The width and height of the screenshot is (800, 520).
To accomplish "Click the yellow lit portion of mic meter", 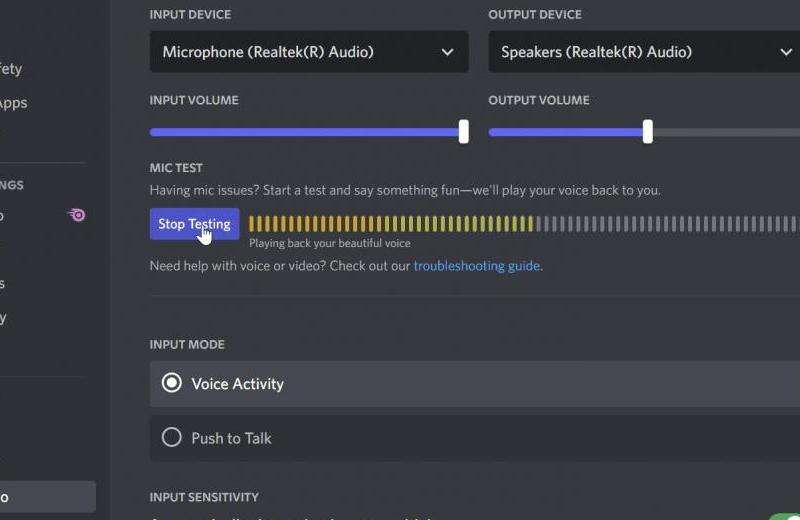I will point(390,224).
